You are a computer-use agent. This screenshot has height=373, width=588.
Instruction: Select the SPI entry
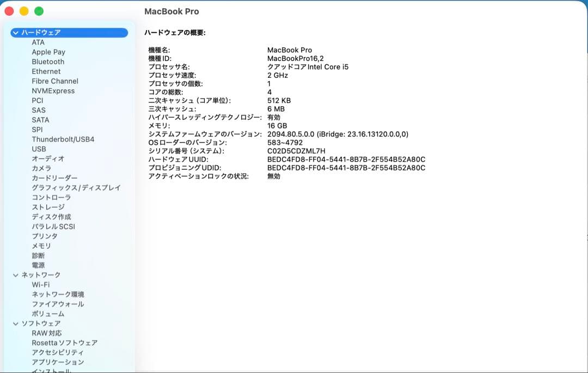point(37,130)
